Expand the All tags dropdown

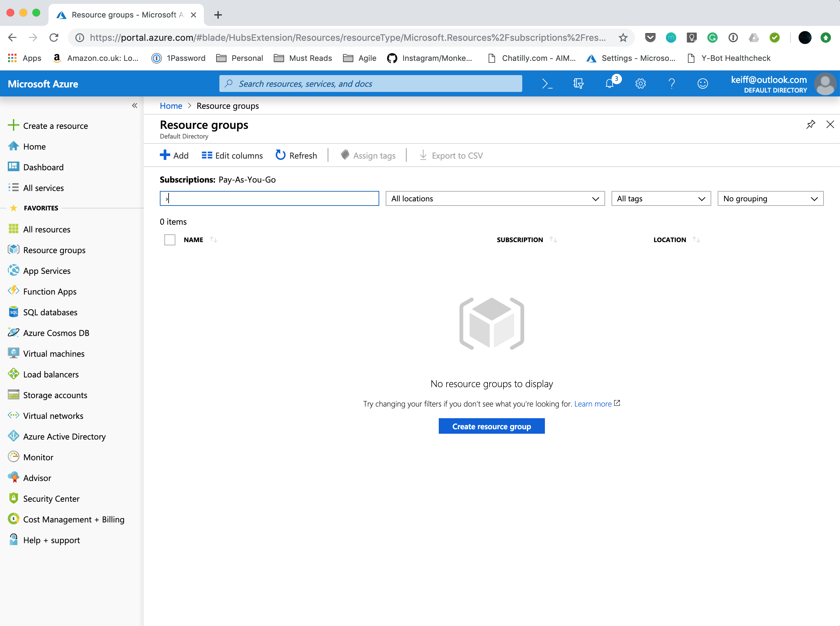click(661, 198)
